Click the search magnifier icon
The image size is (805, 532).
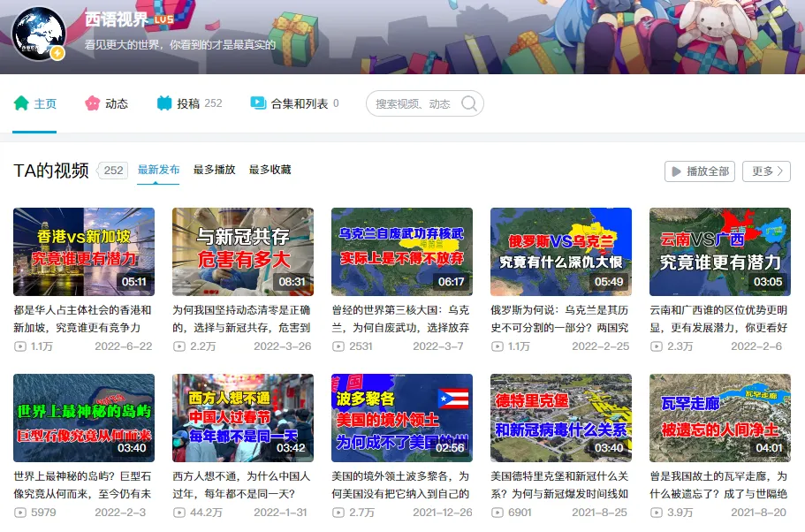tap(469, 103)
